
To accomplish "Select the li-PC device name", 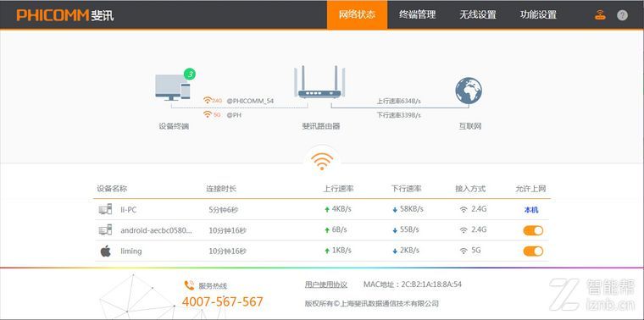I will click(x=129, y=210).
